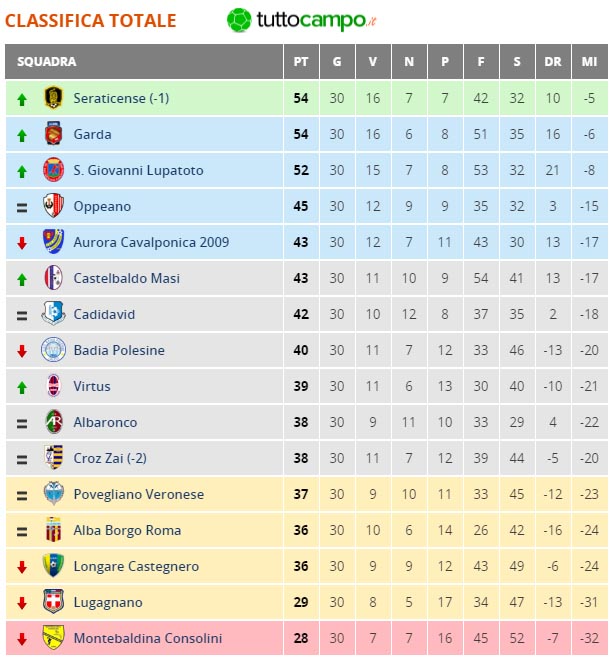Viewport: 609px width, 668px height.
Task: Open the Croz Zai (-2) team link
Action: [110, 458]
